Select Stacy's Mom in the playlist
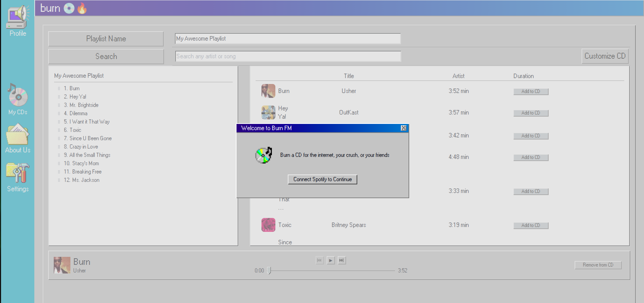 pos(85,163)
